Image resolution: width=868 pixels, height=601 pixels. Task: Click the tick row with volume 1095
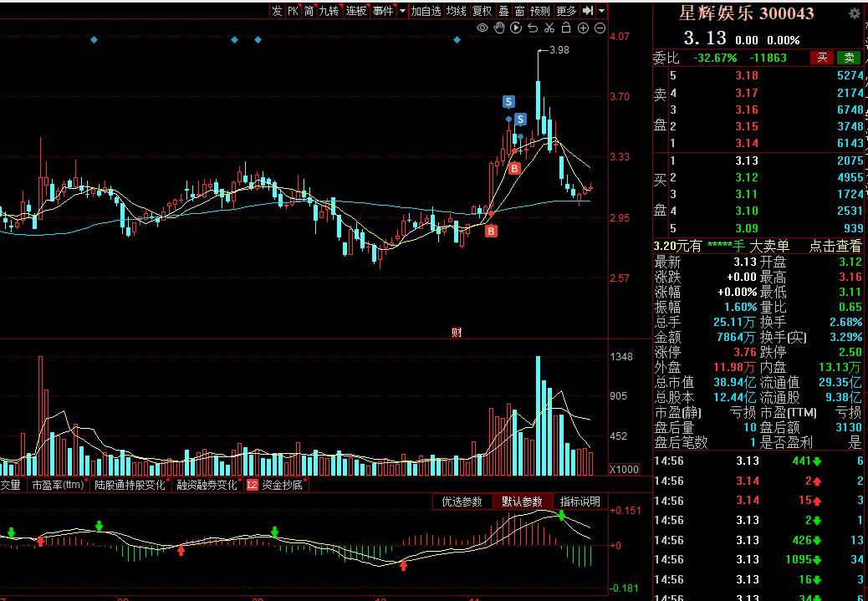click(x=758, y=559)
